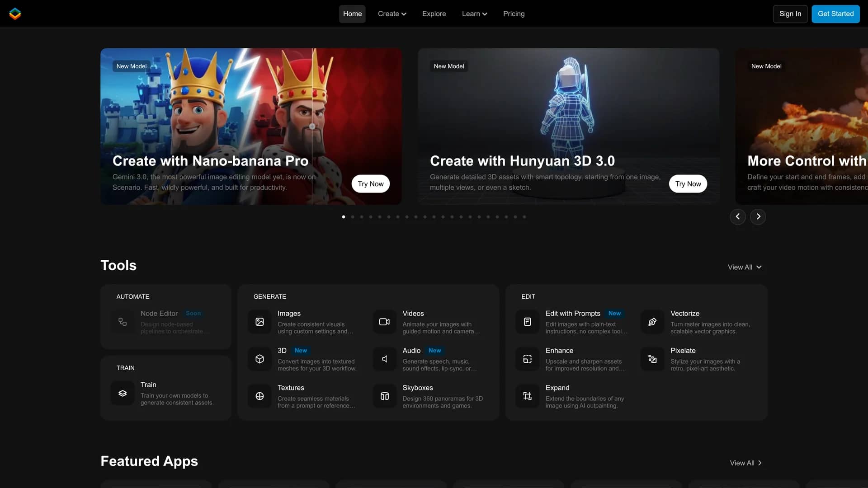
Task: Open the Textures sphere icon
Action: (259, 396)
